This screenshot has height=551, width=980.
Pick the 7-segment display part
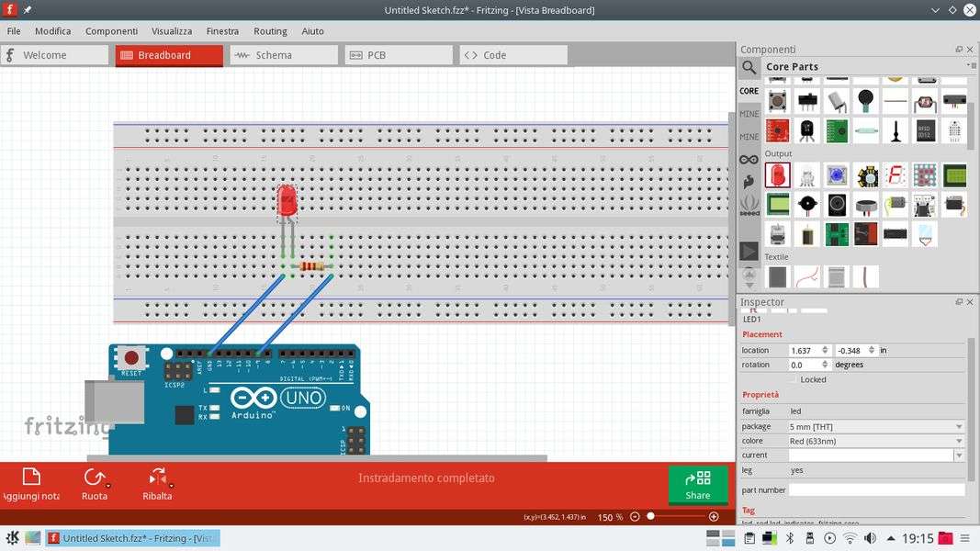(x=896, y=174)
